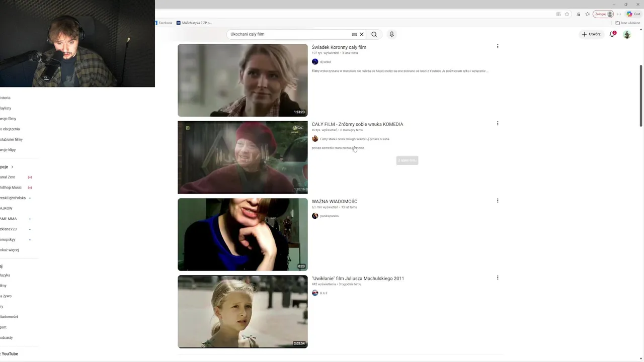Open Uwikłanie film Juliusza Machulskiego title
This screenshot has width=644, height=362.
[358, 279]
